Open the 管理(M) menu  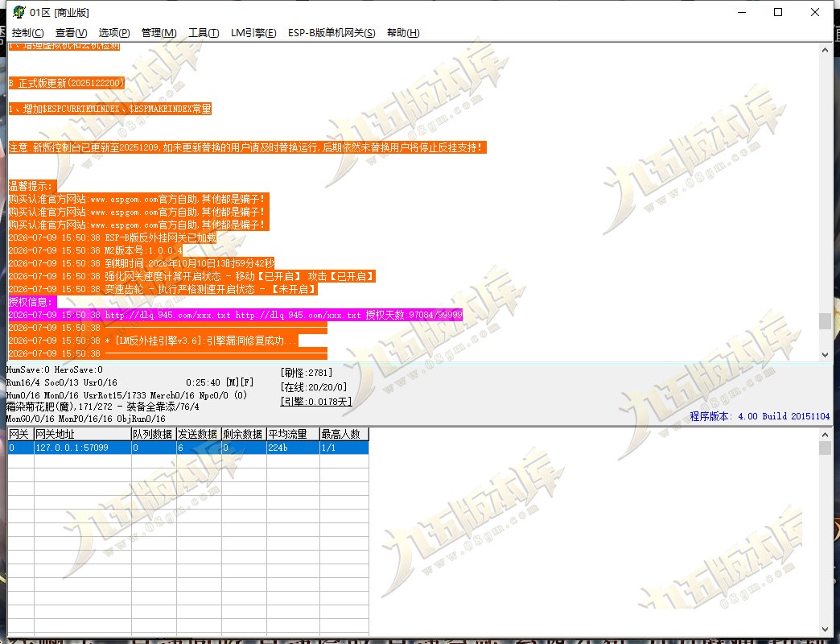point(159,33)
